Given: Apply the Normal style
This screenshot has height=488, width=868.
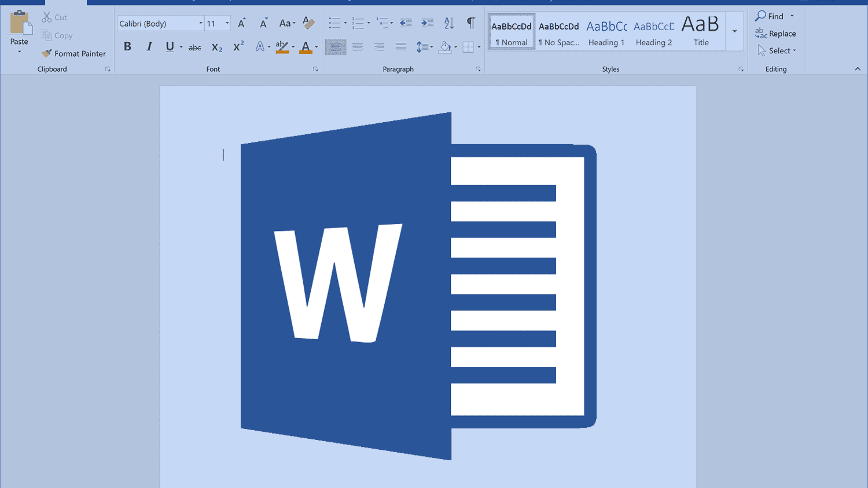Looking at the screenshot, I should click(512, 32).
